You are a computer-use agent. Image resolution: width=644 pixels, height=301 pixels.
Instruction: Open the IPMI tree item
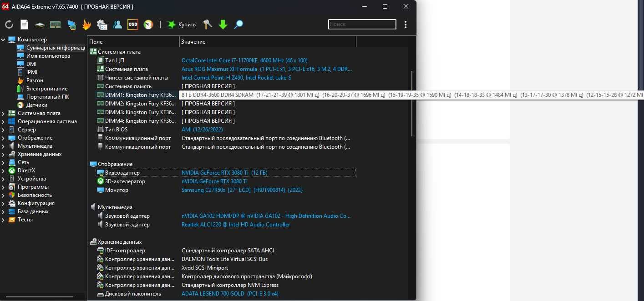tap(32, 72)
